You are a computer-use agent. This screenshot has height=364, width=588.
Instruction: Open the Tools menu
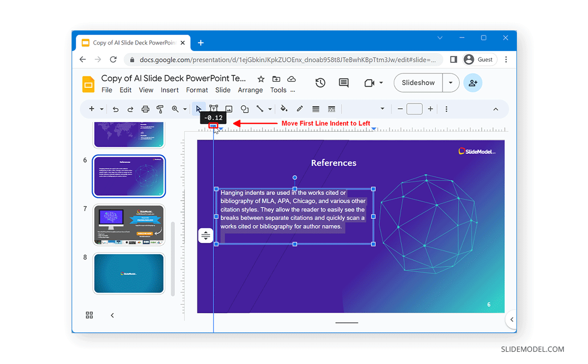pyautogui.click(x=278, y=90)
